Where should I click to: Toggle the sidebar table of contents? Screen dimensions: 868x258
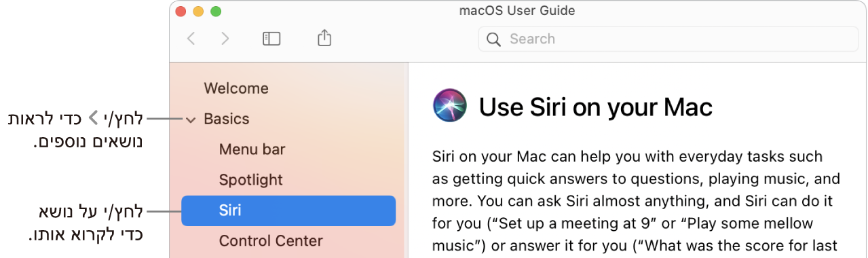(271, 39)
